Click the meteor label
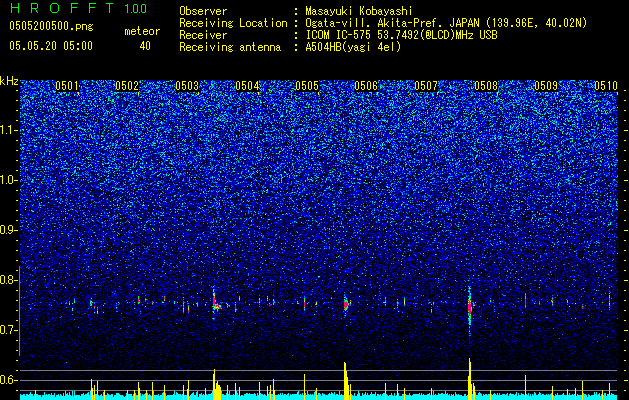 click(x=142, y=31)
